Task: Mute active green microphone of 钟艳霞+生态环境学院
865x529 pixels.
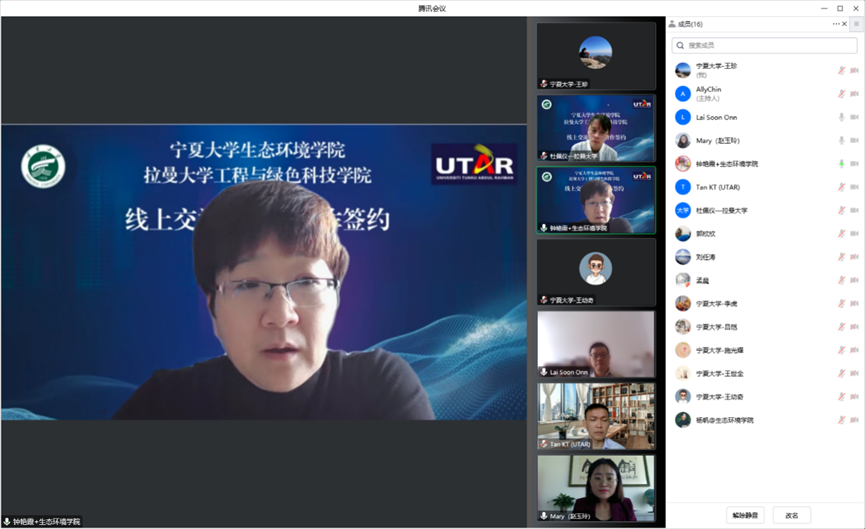Action: click(841, 164)
